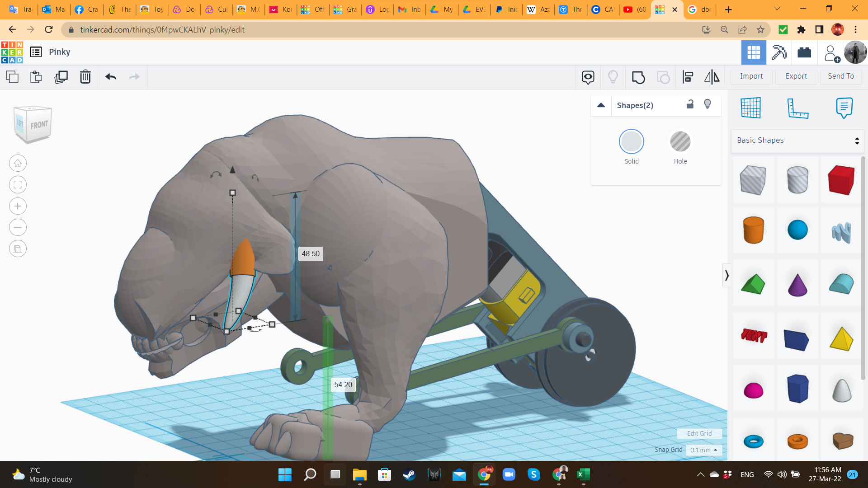Toggle lock editing padlock
Screen dimensions: 868x488
(x=690, y=104)
